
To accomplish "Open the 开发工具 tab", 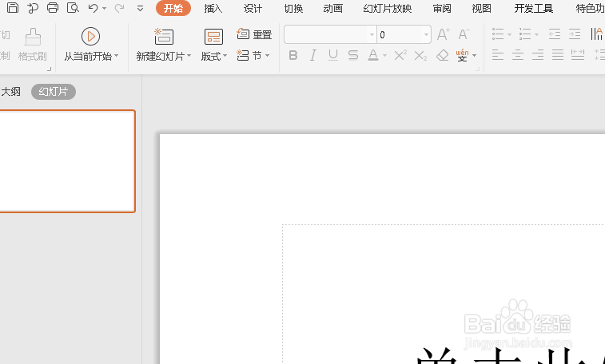I will 534,9.
